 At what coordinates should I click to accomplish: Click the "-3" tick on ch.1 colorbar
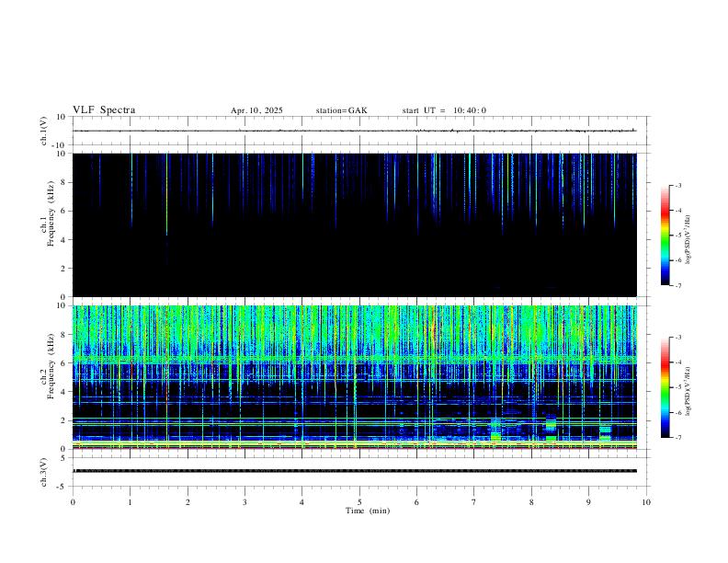677,185
